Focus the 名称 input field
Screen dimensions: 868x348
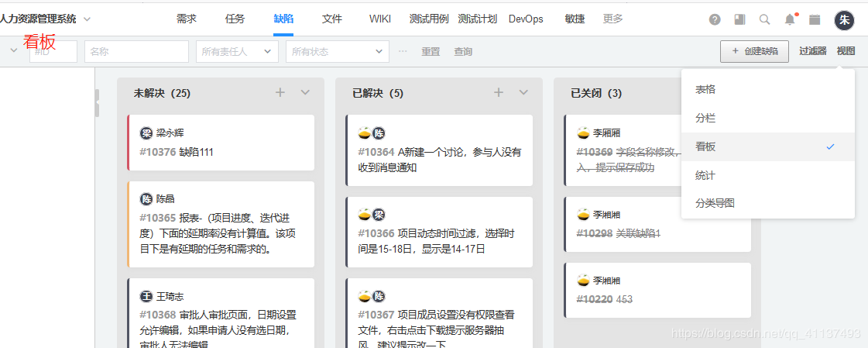click(137, 51)
